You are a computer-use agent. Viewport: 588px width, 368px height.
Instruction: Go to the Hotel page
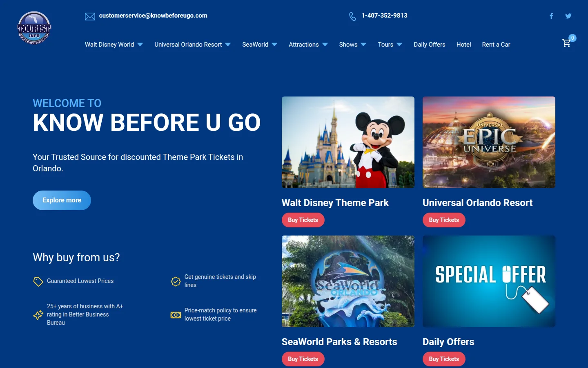[464, 45]
